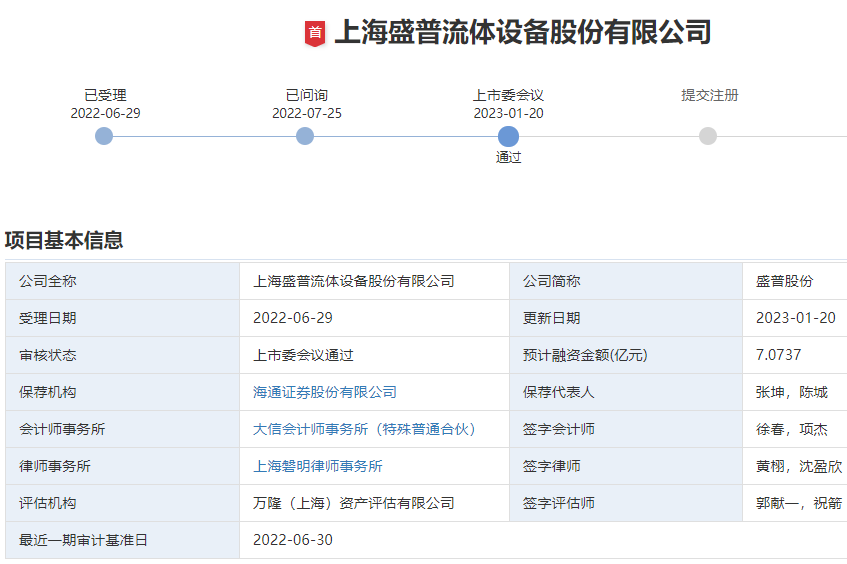The height and width of the screenshot is (564, 847).
Task: Click the 已问询 timeline node circle
Action: [x=305, y=136]
